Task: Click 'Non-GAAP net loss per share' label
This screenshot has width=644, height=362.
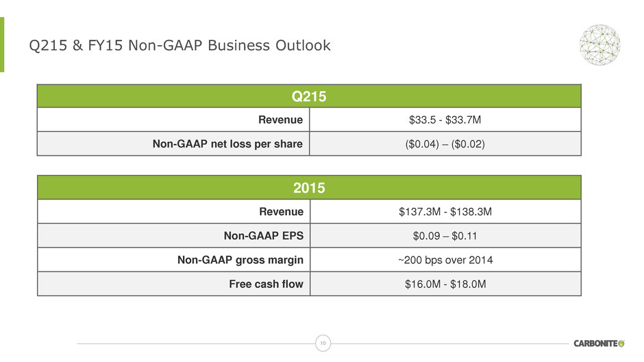Action: 227,144
